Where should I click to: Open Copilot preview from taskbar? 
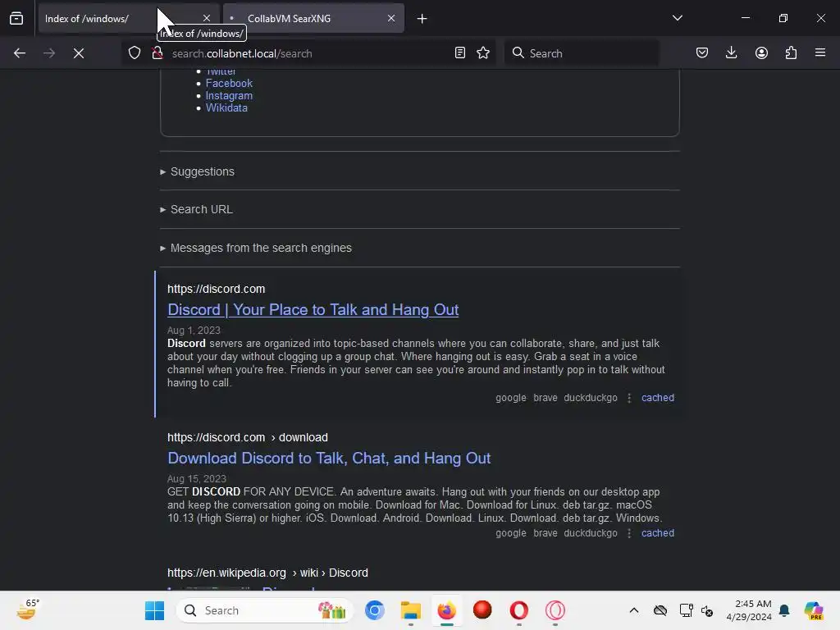pos(814,610)
